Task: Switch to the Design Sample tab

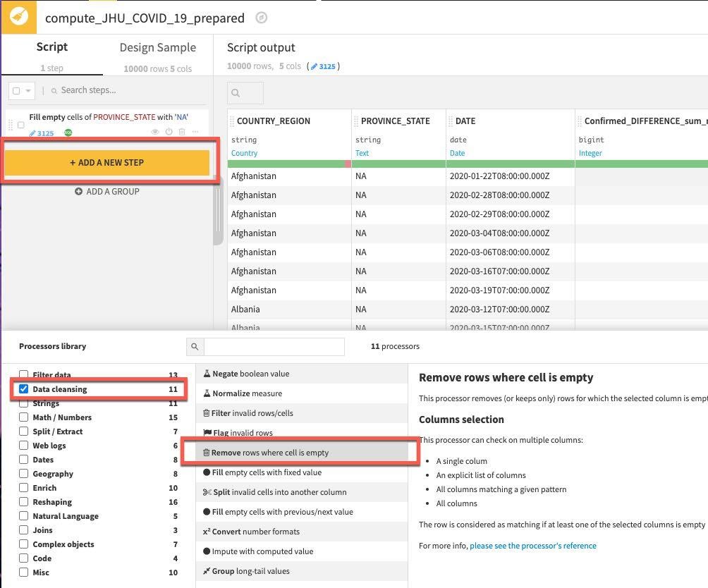Action: pyautogui.click(x=157, y=48)
